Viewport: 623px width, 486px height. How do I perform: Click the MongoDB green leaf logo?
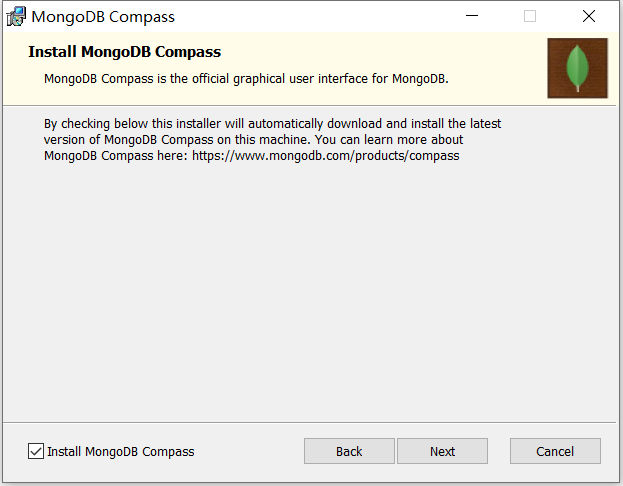tap(577, 68)
